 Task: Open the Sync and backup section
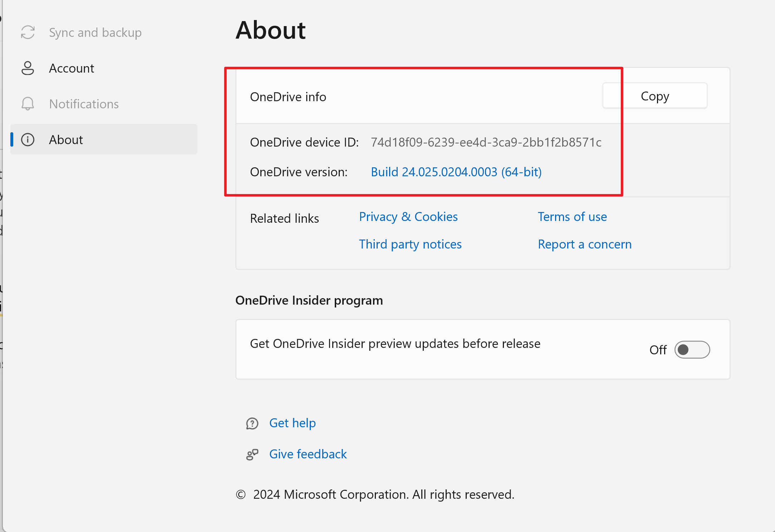tap(104, 32)
